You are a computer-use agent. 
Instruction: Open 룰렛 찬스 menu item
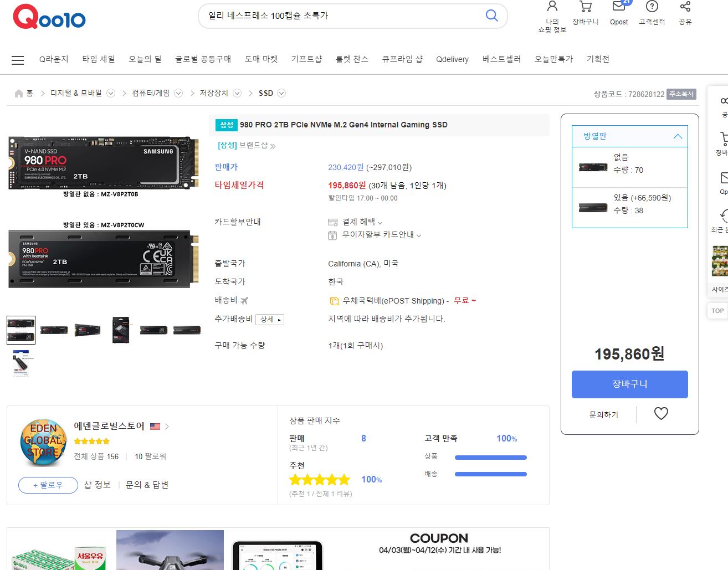[352, 59]
